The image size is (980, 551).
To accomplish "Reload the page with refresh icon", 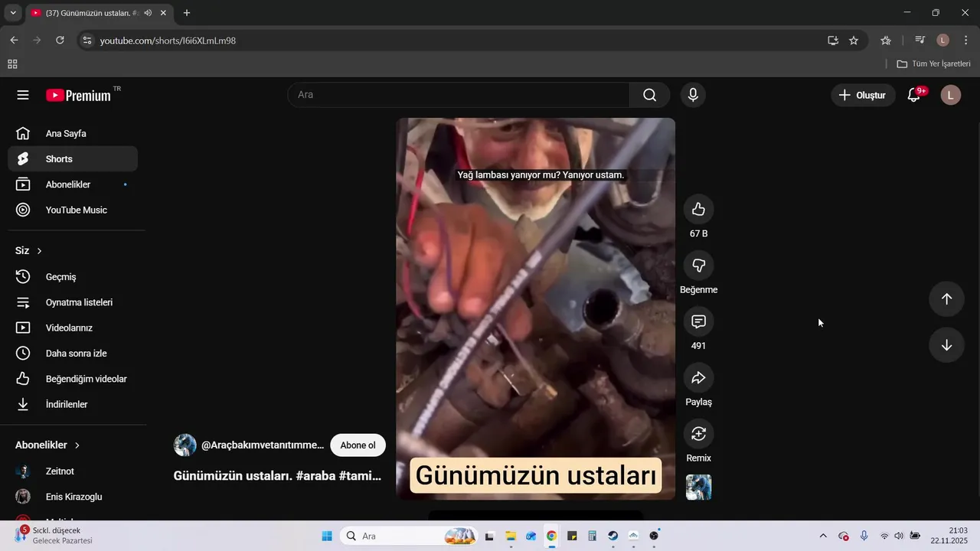I will 60,40.
